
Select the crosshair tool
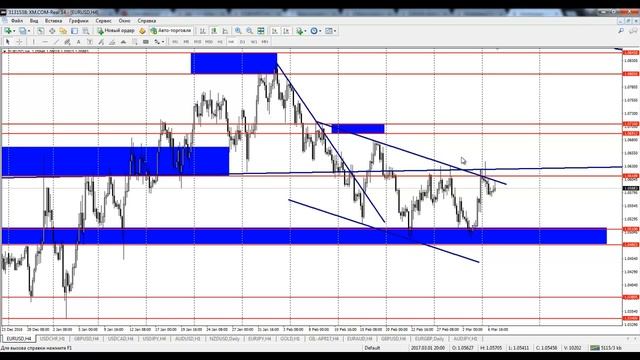(19, 42)
